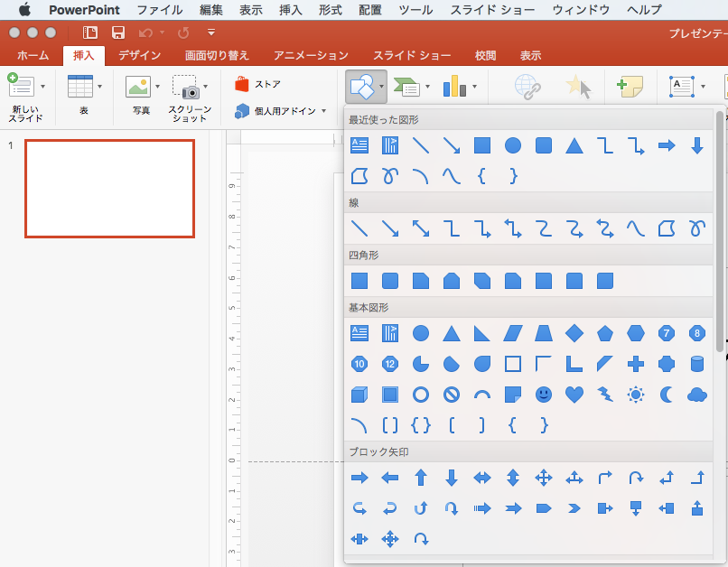Select slide 1 thumbnail

[109, 188]
